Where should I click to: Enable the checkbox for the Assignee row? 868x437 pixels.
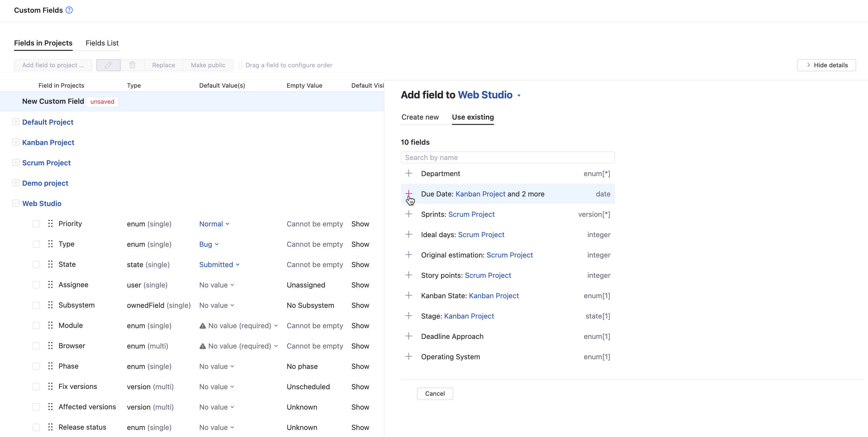click(36, 284)
